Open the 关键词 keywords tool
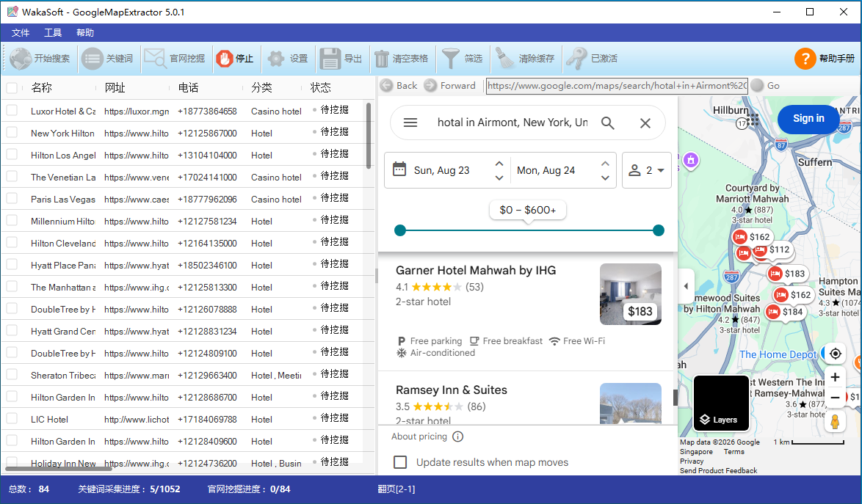 click(107, 58)
